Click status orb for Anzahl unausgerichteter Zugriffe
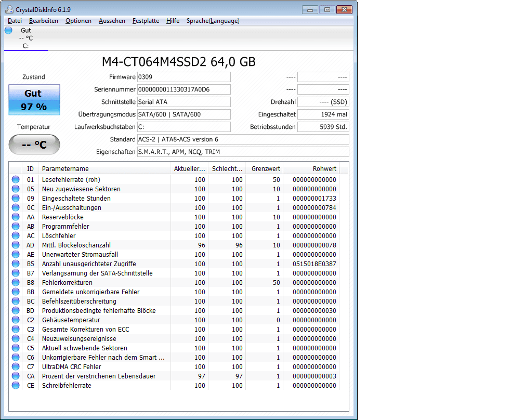524x420 pixels. [16, 264]
